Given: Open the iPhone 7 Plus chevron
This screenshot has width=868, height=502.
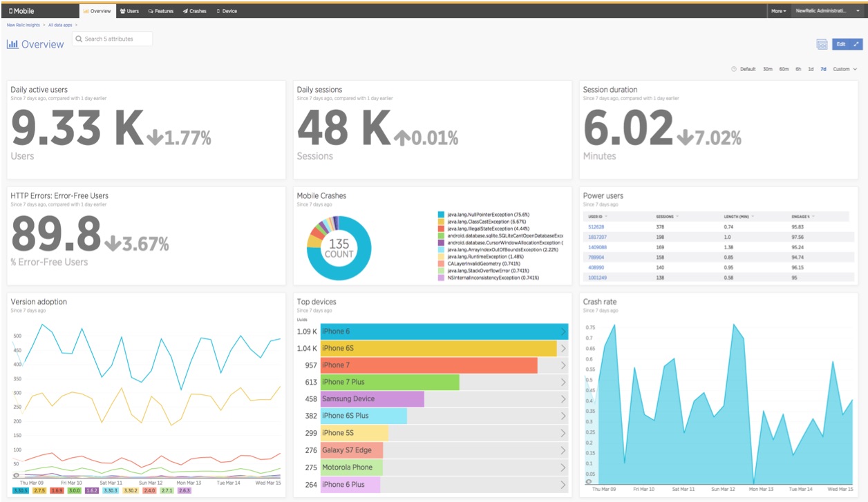Looking at the screenshot, I should [563, 382].
